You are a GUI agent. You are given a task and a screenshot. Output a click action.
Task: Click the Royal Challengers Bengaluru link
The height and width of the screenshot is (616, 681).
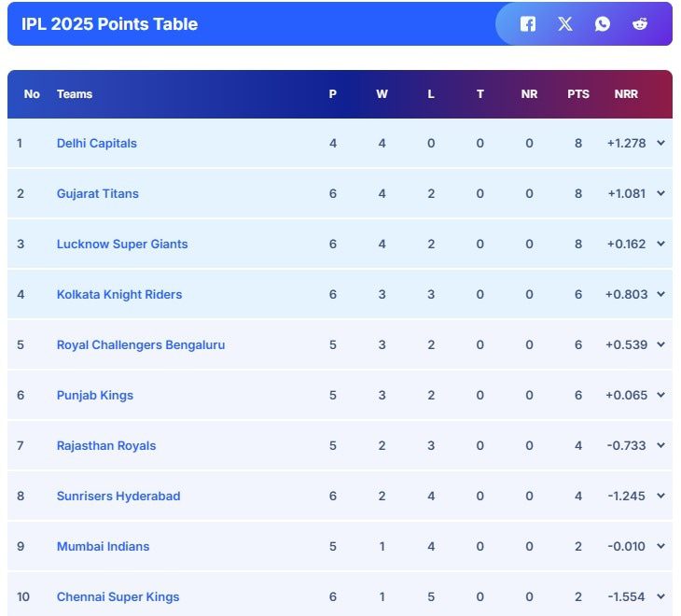pyautogui.click(x=140, y=344)
